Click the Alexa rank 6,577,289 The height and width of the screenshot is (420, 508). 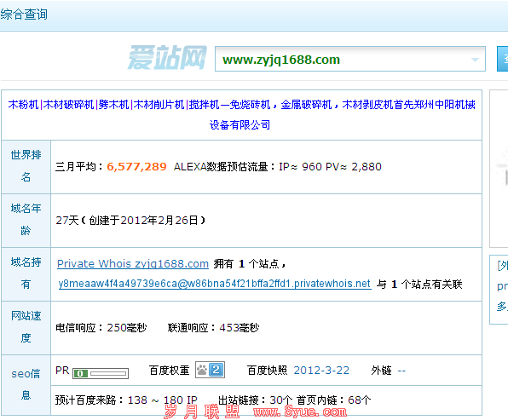(x=136, y=167)
